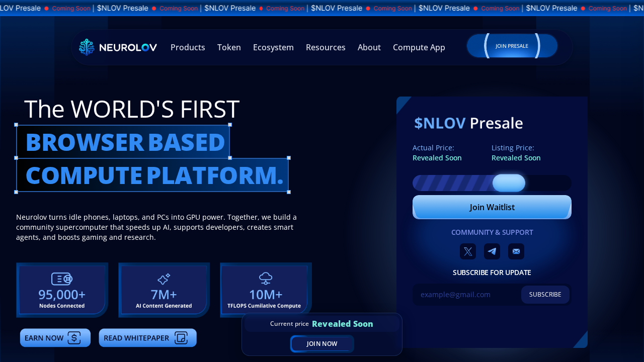This screenshot has height=362, width=644.
Task: Click the Neurolov brain logo icon
Action: click(x=87, y=47)
